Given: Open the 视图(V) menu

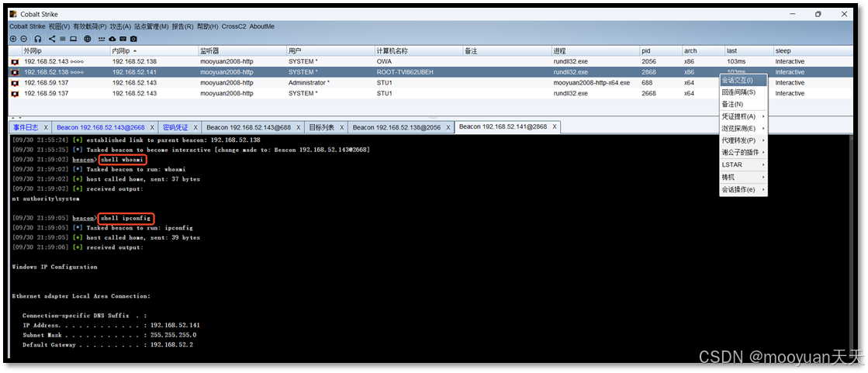Looking at the screenshot, I should [59, 26].
